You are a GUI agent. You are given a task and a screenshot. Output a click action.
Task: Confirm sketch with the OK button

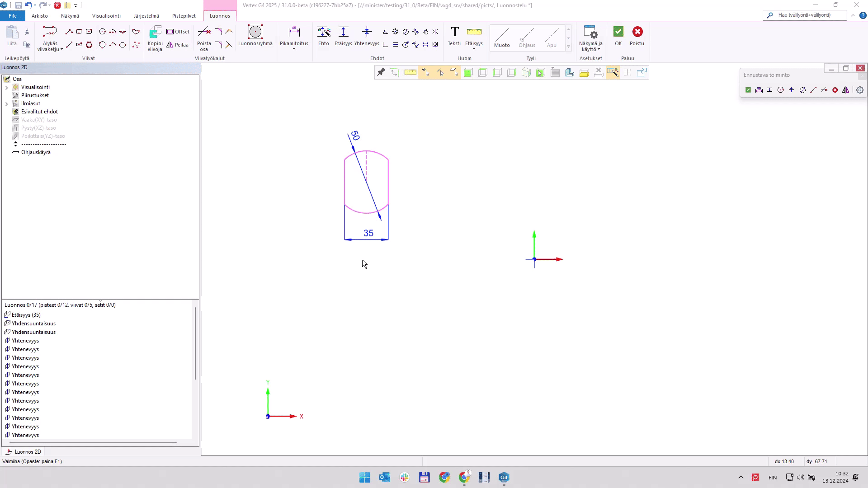point(618,32)
